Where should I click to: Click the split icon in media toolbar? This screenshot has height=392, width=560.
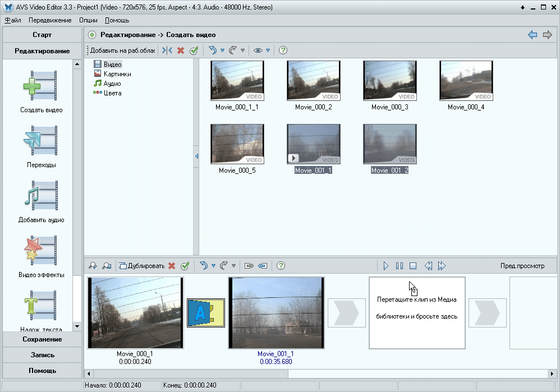(167, 50)
